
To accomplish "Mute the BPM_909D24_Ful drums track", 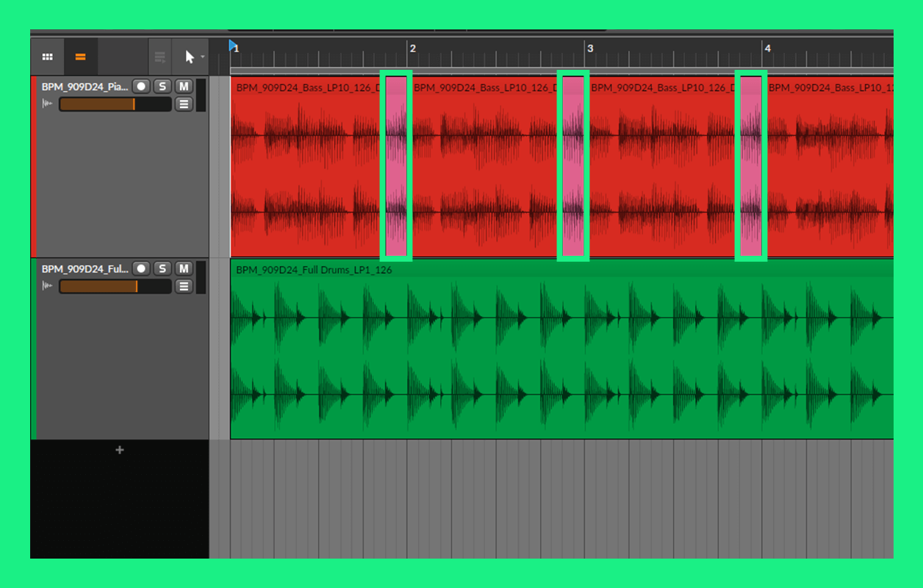I will tap(184, 269).
